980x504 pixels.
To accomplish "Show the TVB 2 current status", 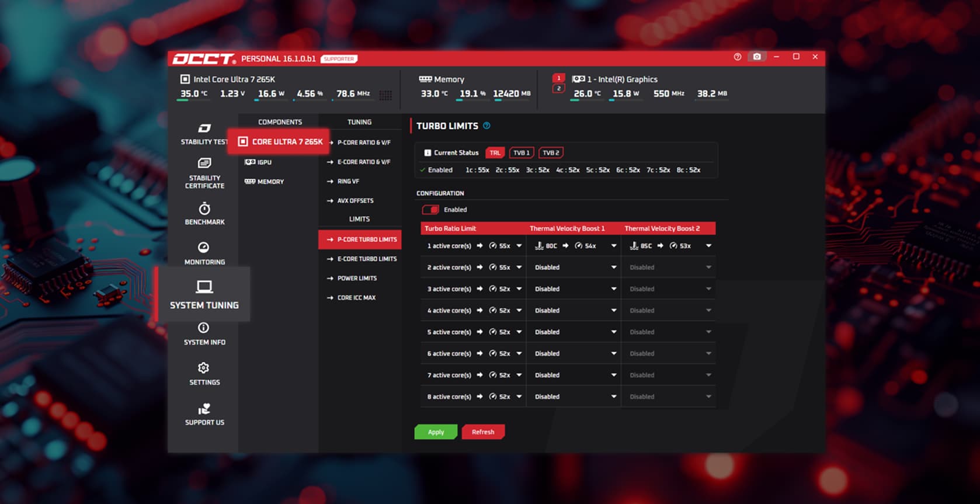I will [551, 152].
